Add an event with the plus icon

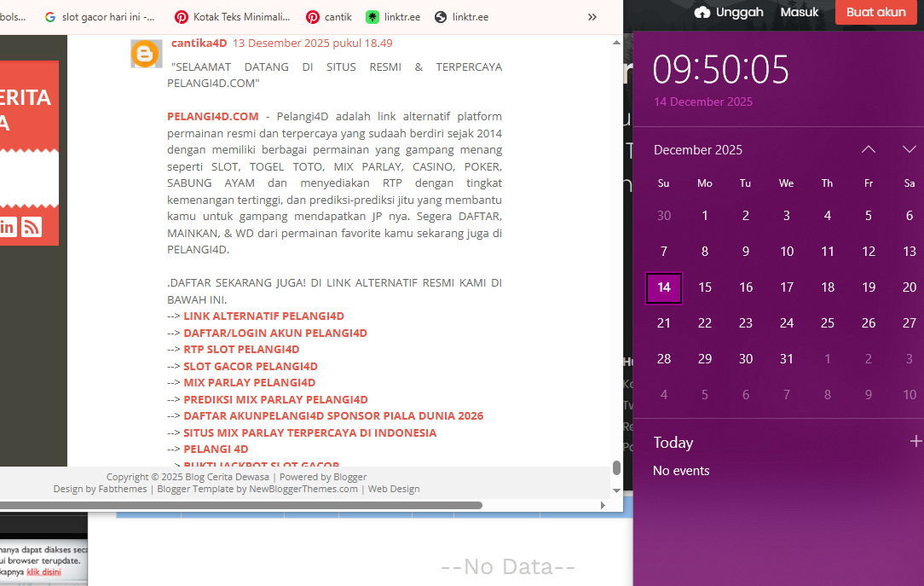coord(915,441)
